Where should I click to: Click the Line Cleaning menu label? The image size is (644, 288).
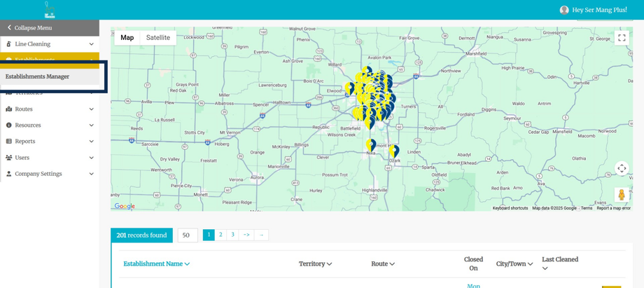coord(33,44)
